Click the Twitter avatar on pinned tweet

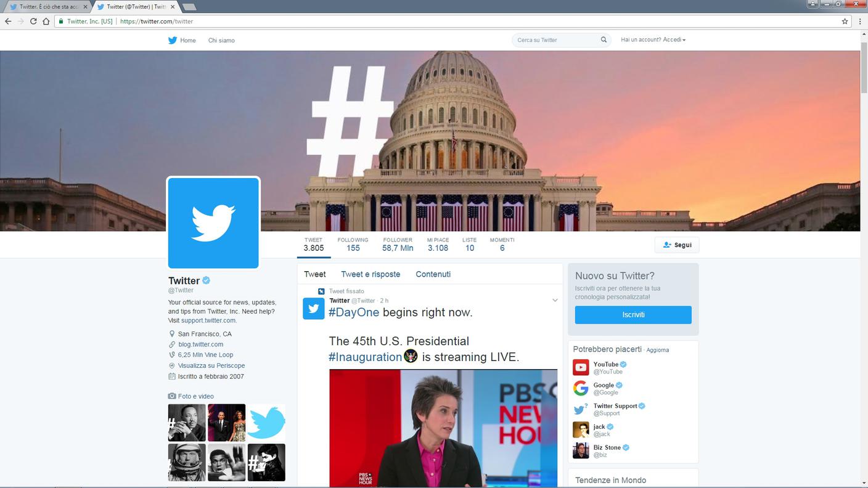[x=313, y=309]
